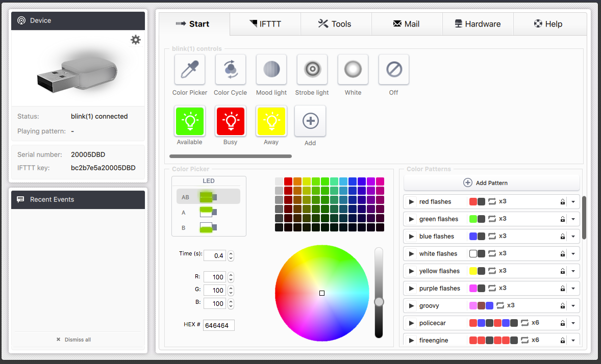
Task: Toggle lock on red flashes pattern
Action: [562, 202]
